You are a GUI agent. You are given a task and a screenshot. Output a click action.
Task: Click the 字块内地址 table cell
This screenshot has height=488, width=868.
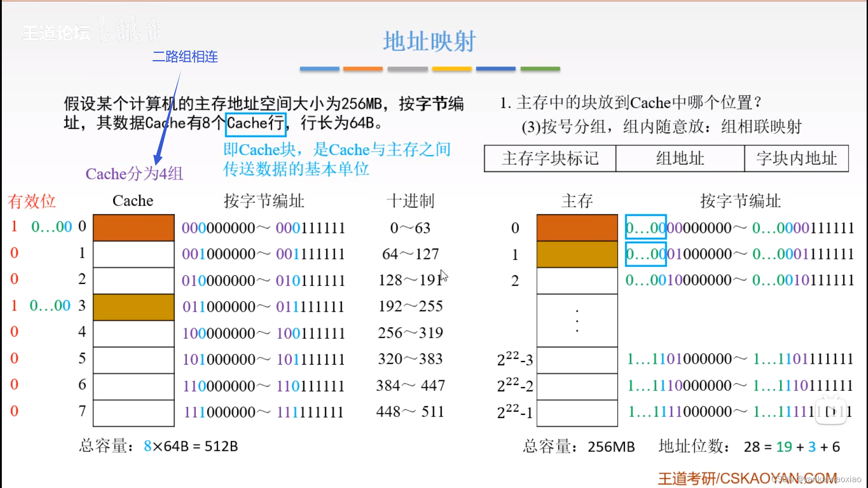(796, 159)
